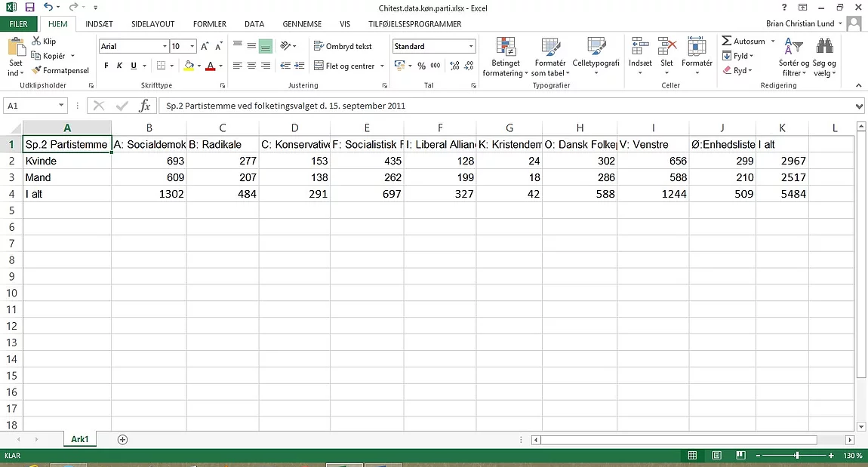Redo the last undone action

tap(73, 8)
